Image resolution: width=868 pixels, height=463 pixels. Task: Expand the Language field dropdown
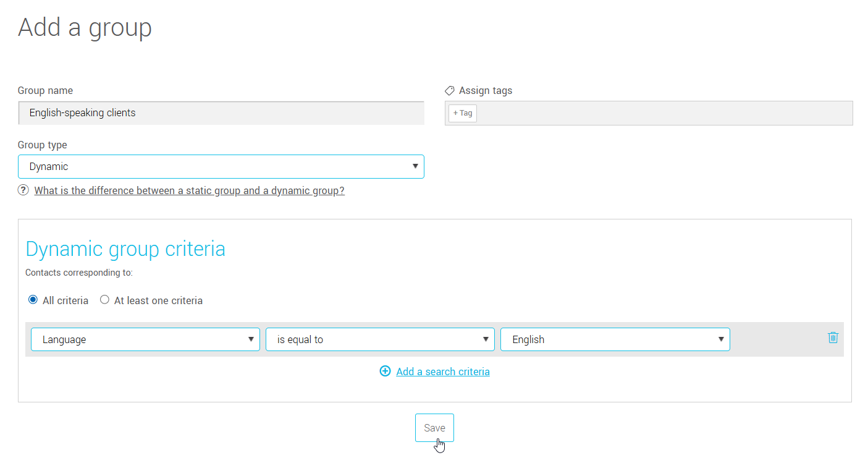click(145, 339)
